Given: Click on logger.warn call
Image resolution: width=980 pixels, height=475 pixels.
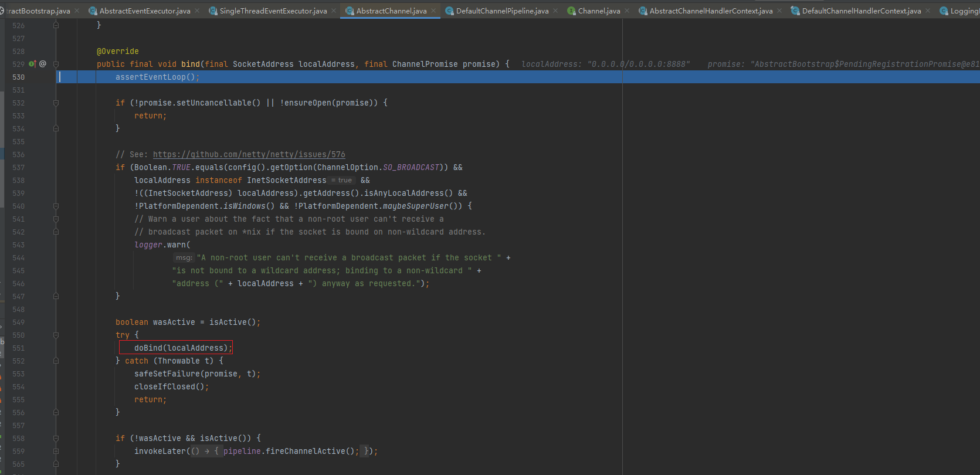Looking at the screenshot, I should [x=160, y=245].
